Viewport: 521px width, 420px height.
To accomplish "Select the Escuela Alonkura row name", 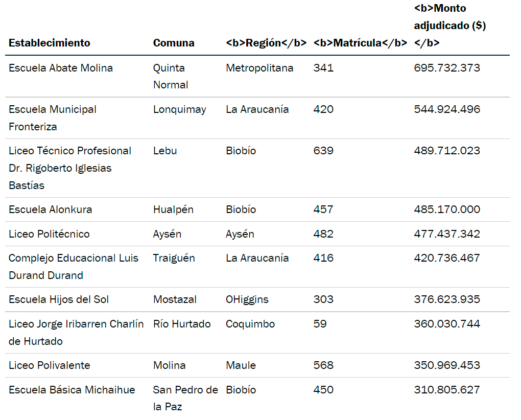I will coord(51,209).
